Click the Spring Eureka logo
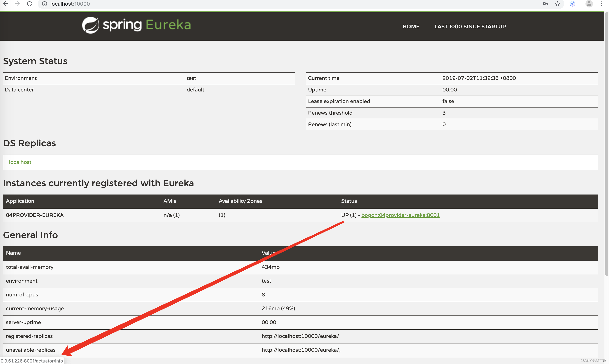 (x=136, y=25)
